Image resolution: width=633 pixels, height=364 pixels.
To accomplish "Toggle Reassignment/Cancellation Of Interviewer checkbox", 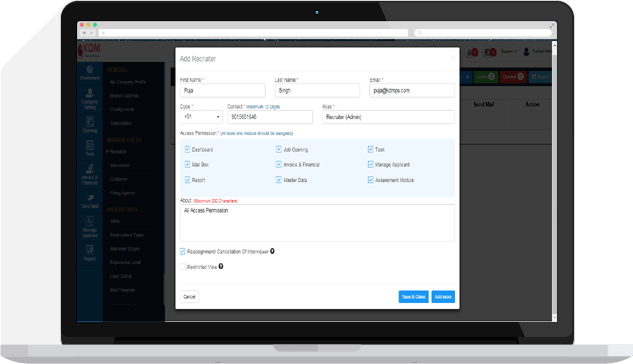I will (182, 251).
